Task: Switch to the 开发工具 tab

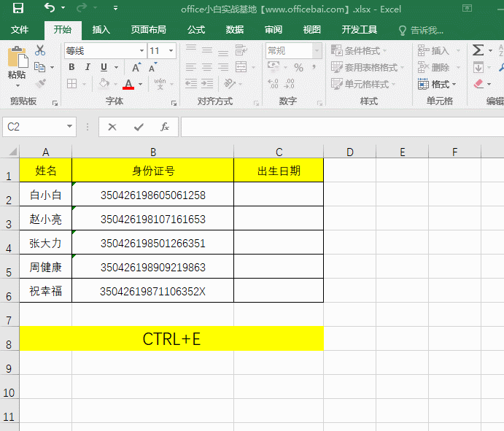Action: [359, 30]
